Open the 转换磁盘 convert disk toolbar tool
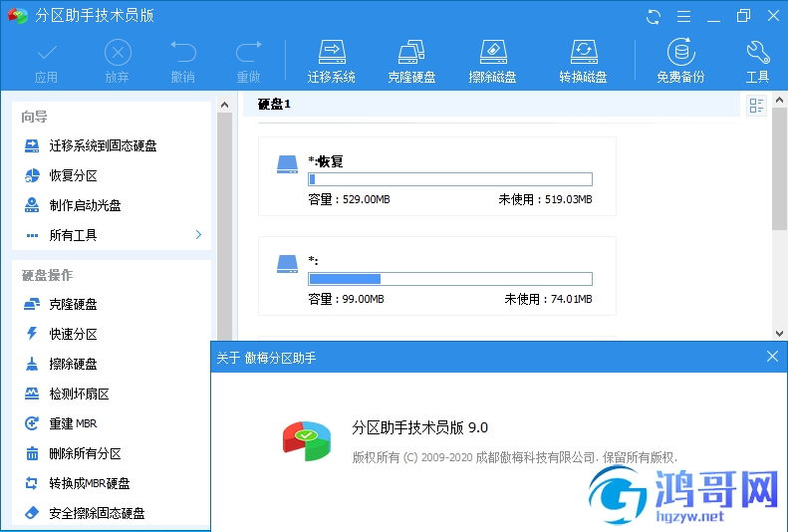788x532 pixels. (x=583, y=62)
